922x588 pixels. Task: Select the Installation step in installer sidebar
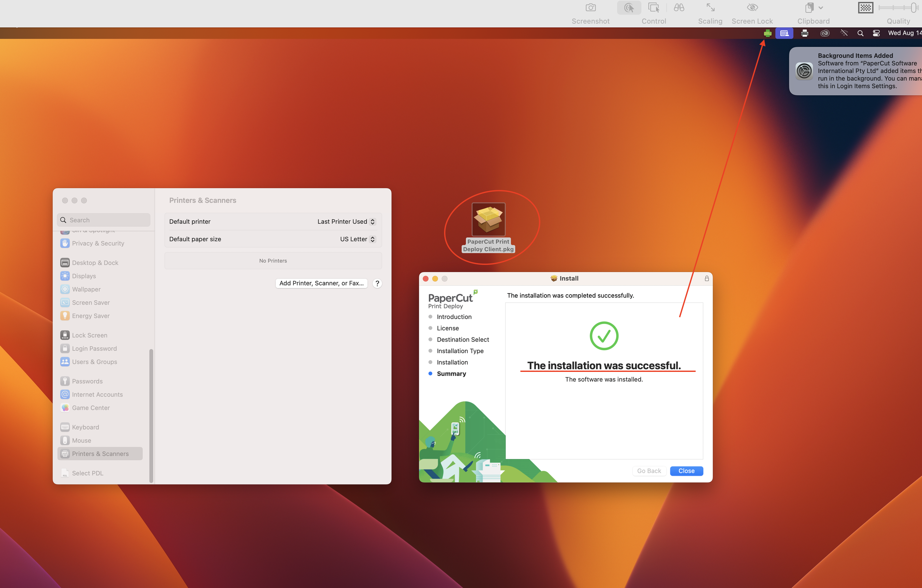(452, 362)
